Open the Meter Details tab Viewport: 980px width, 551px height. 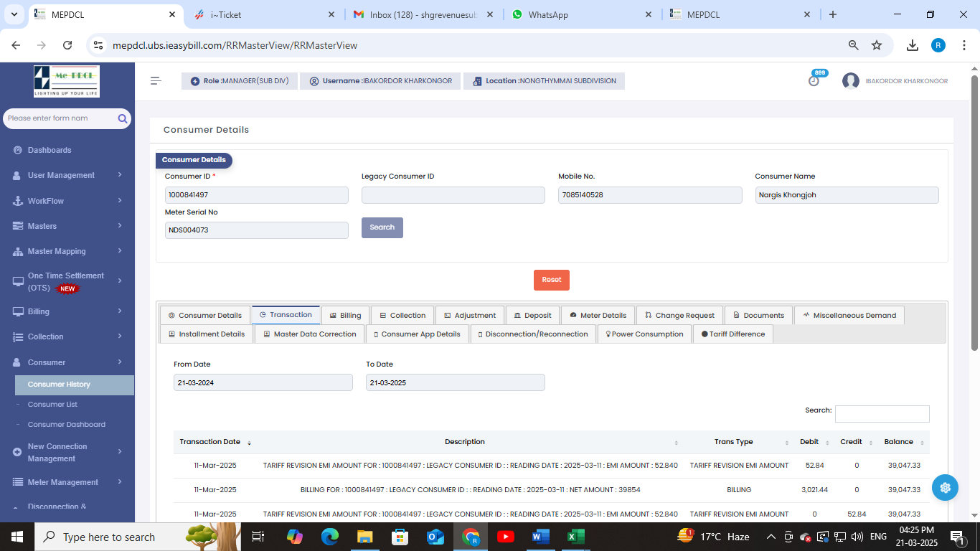click(598, 315)
